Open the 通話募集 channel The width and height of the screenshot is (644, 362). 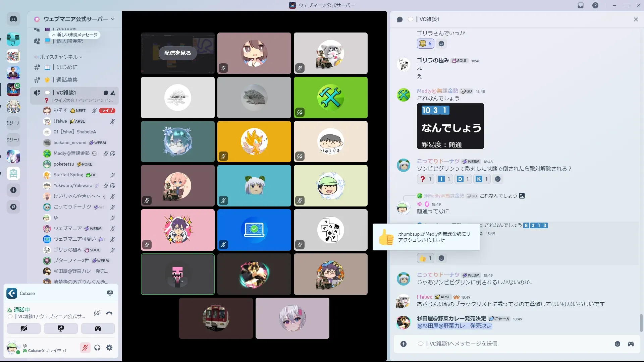click(x=67, y=80)
